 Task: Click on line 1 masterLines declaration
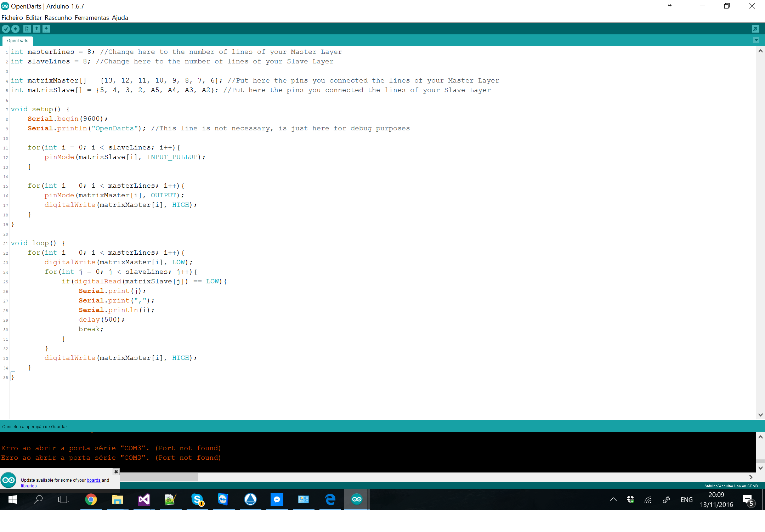(176, 52)
